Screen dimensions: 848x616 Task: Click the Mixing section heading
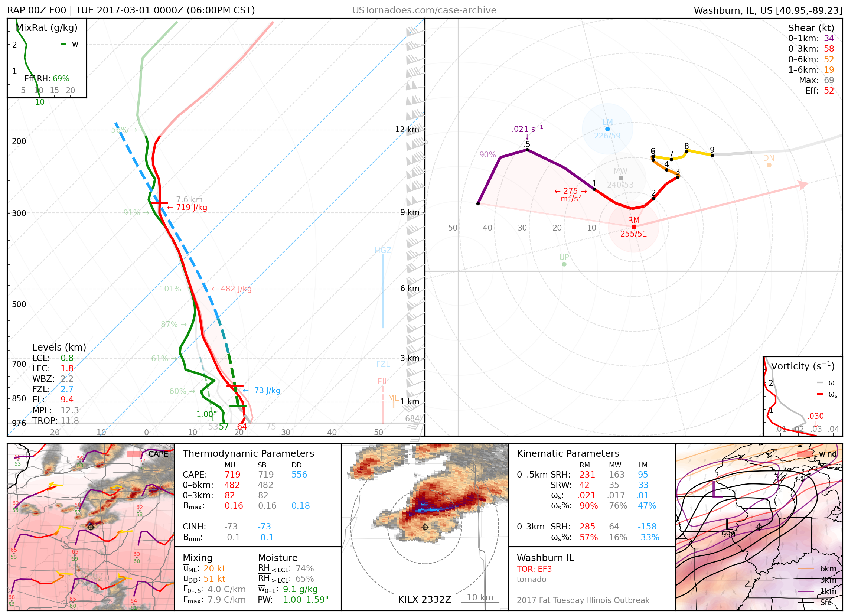click(198, 558)
